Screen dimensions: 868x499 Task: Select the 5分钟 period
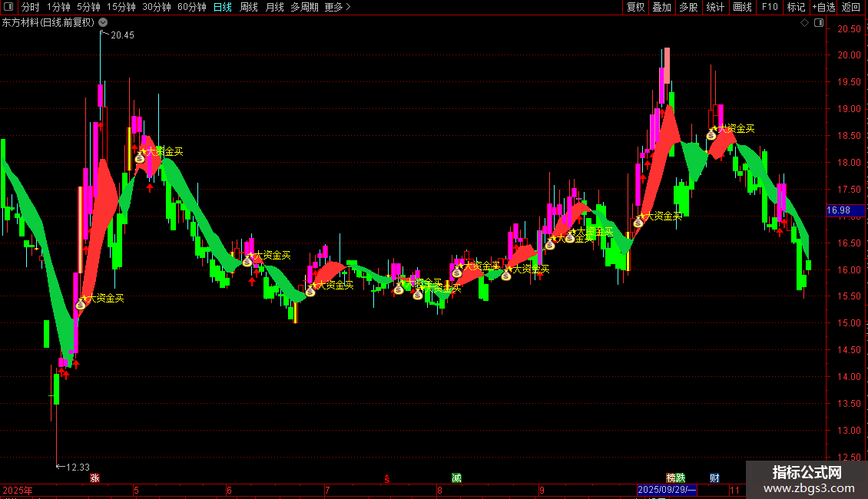88,7
